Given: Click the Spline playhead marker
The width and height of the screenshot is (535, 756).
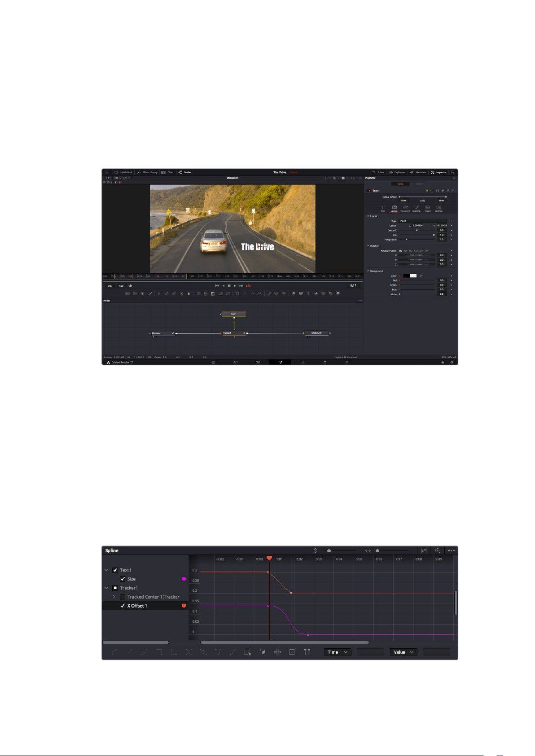Looking at the screenshot, I should coord(269,558).
